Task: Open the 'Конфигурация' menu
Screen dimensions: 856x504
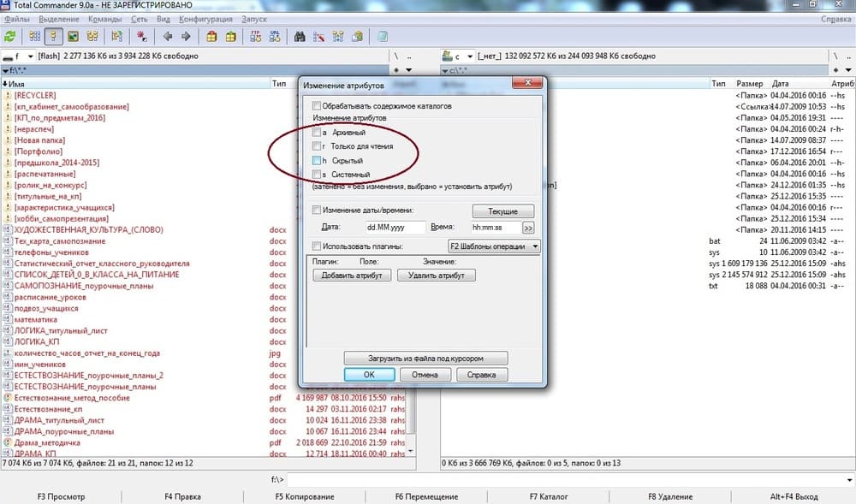Action: [x=205, y=19]
